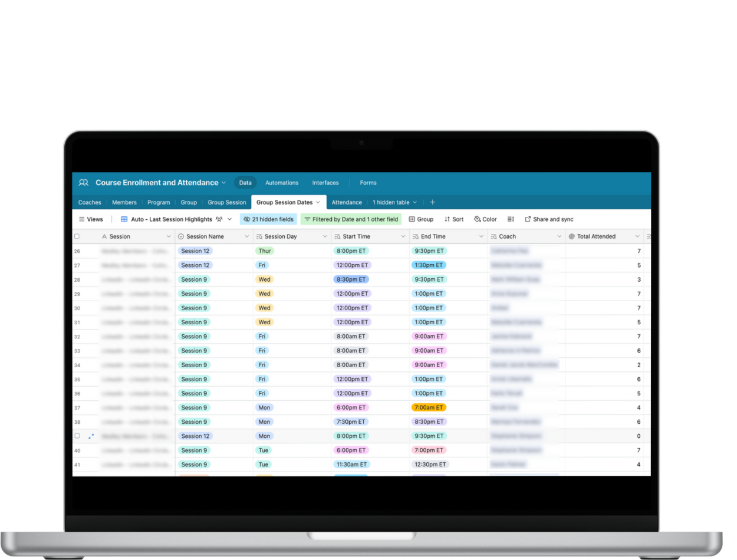Click the plus icon to add a table
This screenshot has width=737, height=560.
point(432,202)
